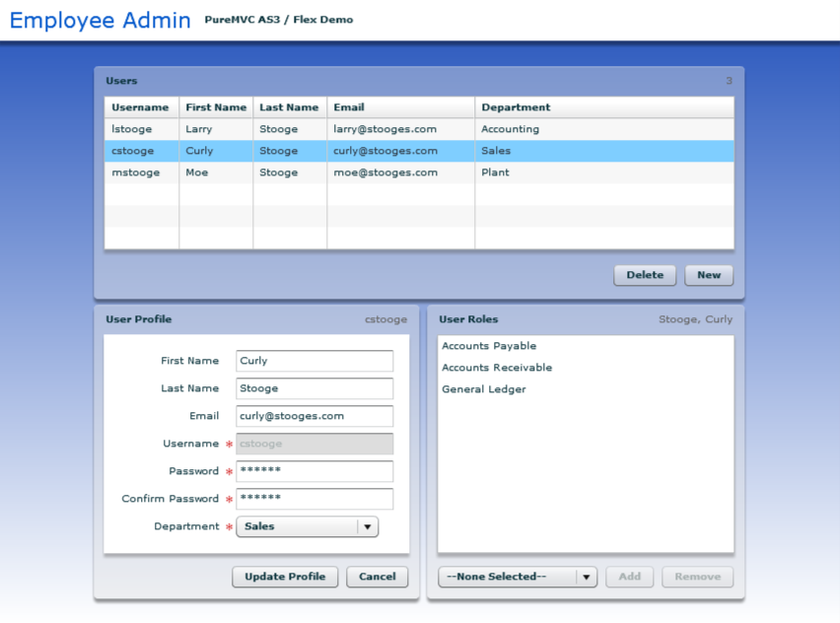Screen dimensions: 840x623
Task: Open the Department dropdown showing Sales
Action: pyautogui.click(x=307, y=526)
